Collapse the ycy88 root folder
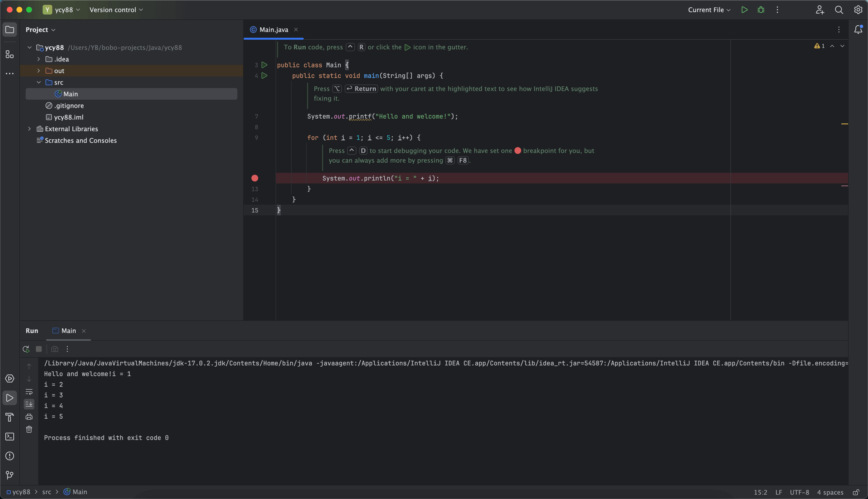Viewport: 868px width, 499px height. tap(30, 47)
